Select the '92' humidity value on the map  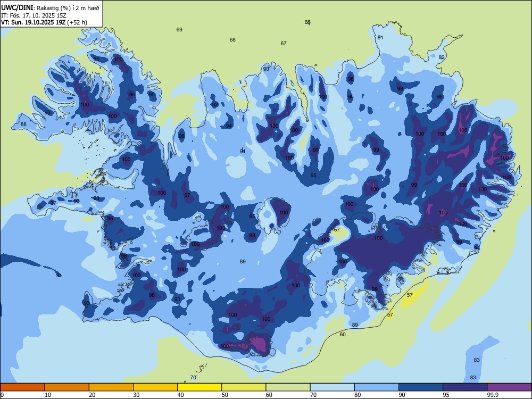coord(215,104)
